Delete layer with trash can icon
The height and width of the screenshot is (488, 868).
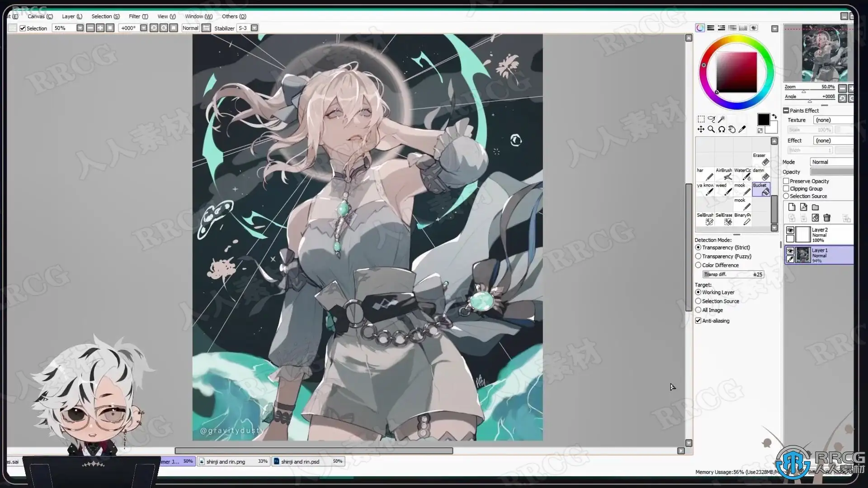[827, 218]
